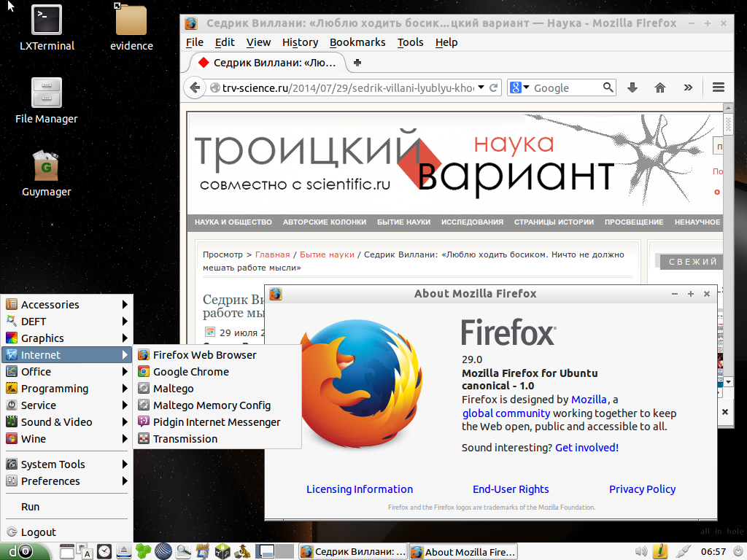
Task: Expand the Graphics menu category
Action: (66, 338)
